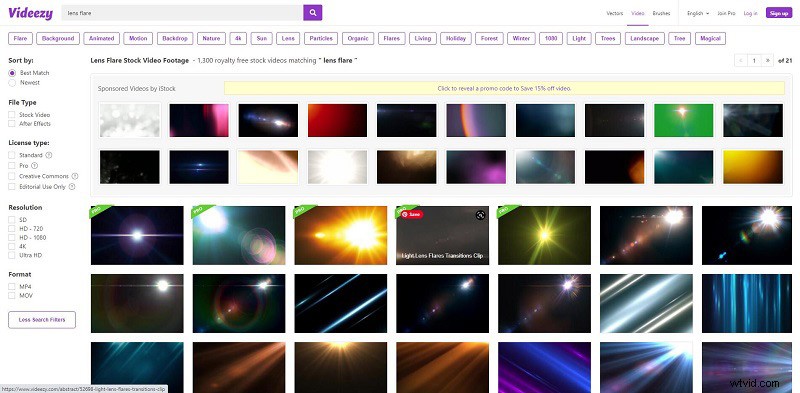This screenshot has width=800, height=393.
Task: Click the Nature tag button
Action: [x=211, y=38]
